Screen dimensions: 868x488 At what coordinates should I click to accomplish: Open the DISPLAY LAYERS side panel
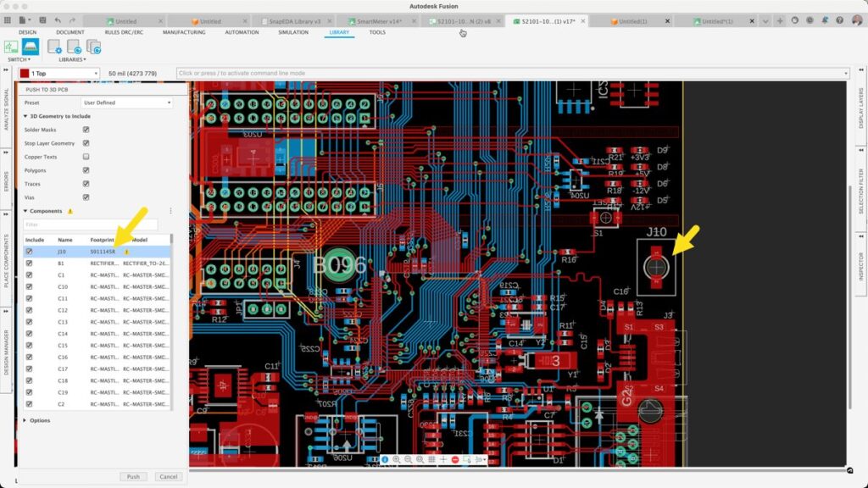tap(861, 109)
